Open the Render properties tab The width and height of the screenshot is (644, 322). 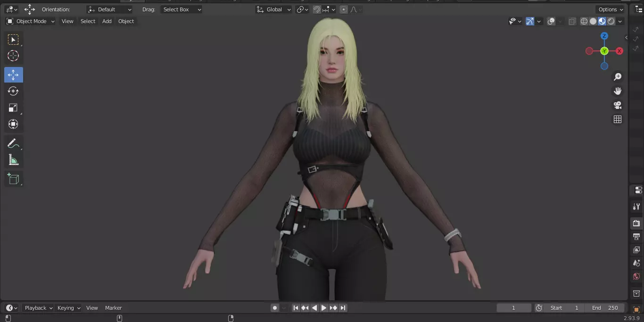coord(637,223)
